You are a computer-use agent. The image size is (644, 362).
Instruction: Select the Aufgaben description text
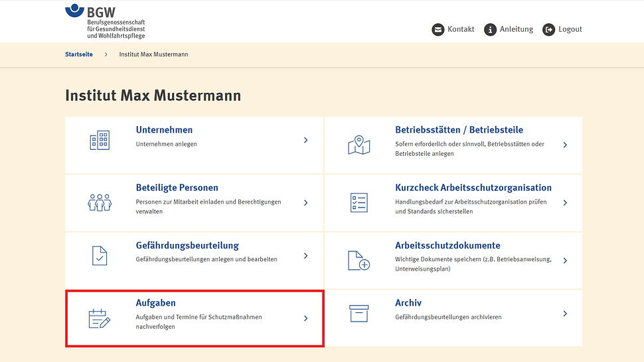point(199,322)
